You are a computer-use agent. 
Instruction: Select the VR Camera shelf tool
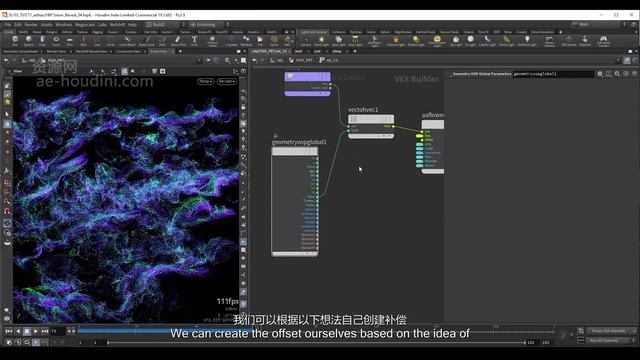[569, 41]
